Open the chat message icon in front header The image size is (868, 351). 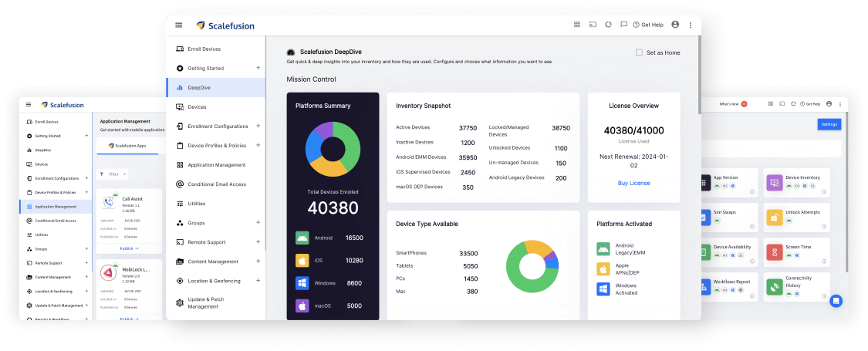[623, 25]
